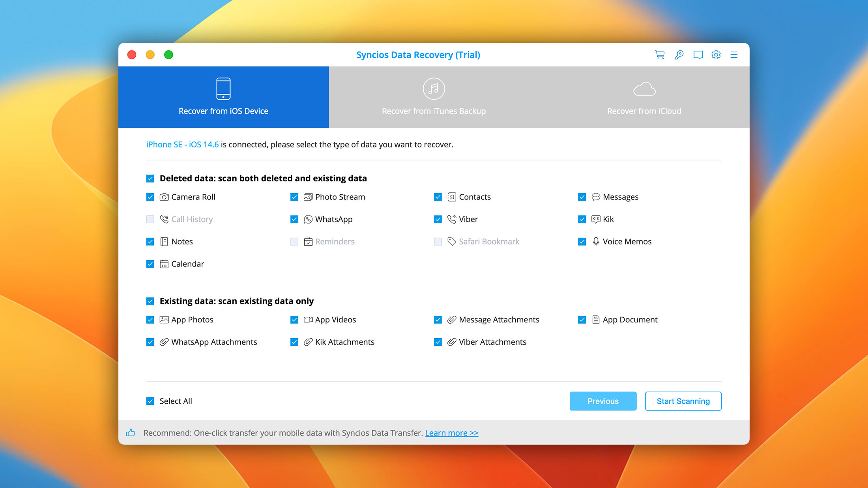
Task: Click the Previous button
Action: 603,401
